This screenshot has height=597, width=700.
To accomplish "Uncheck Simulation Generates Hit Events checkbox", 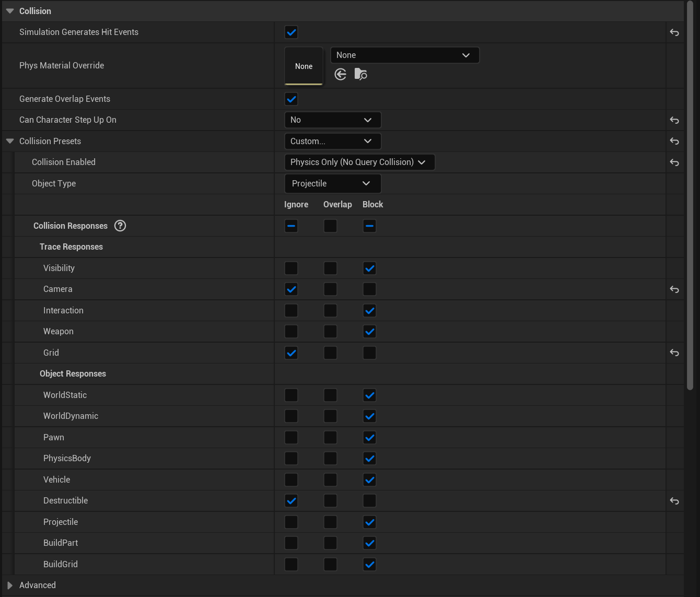I will pos(291,32).
